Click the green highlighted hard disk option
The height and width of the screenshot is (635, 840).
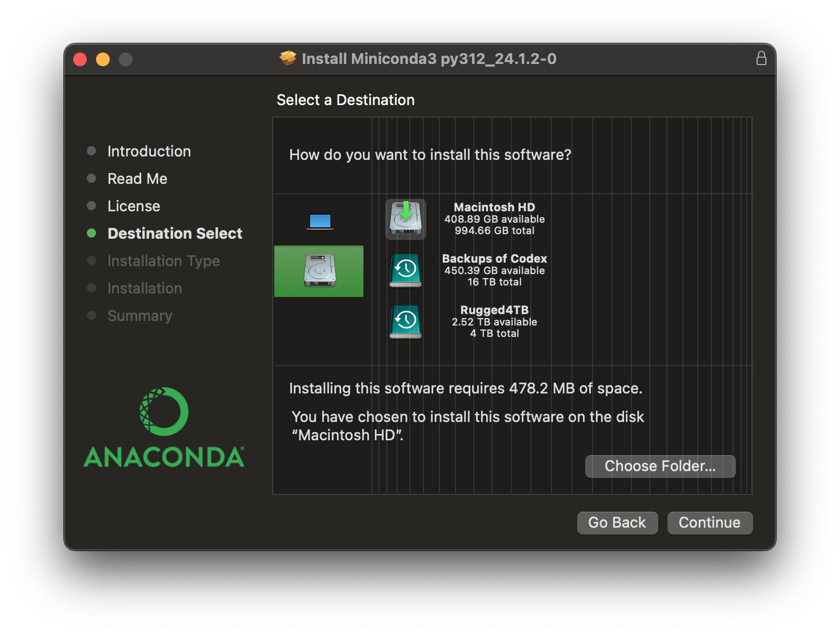tap(319, 271)
